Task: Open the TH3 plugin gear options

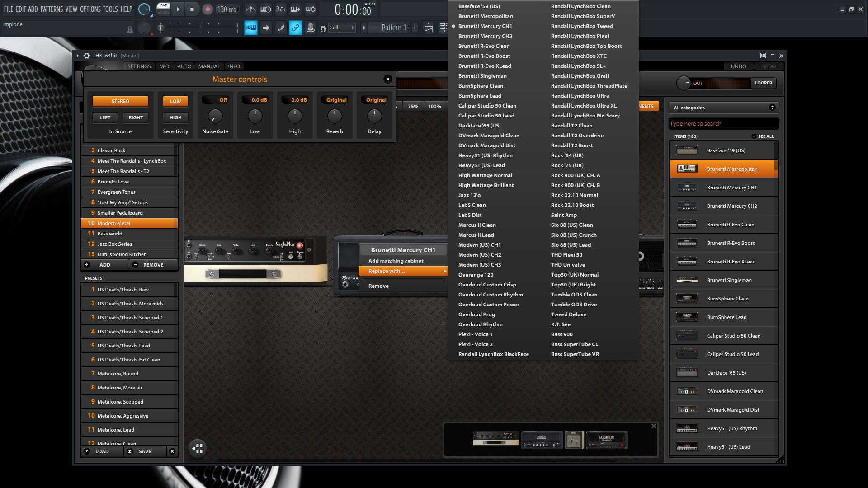Action: (x=86, y=56)
